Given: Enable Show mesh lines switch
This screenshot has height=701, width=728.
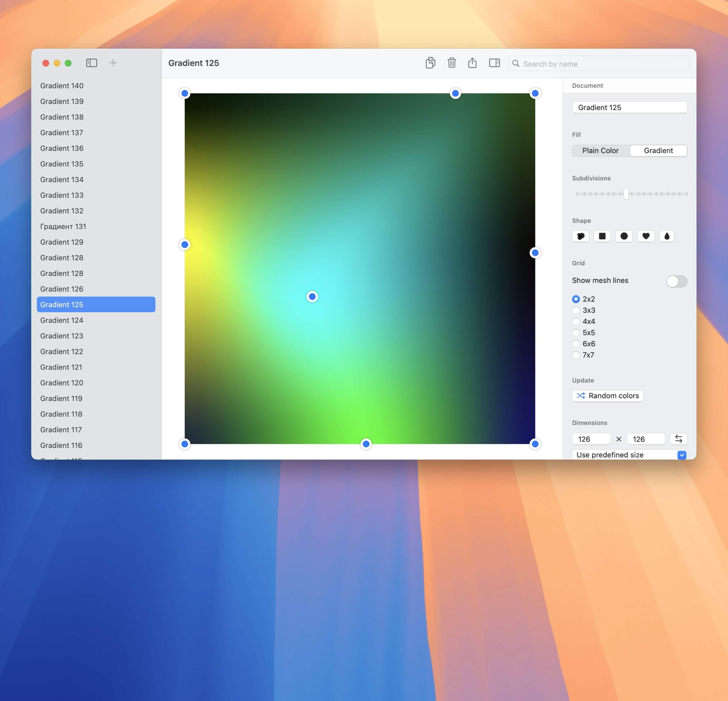Looking at the screenshot, I should coord(676,281).
